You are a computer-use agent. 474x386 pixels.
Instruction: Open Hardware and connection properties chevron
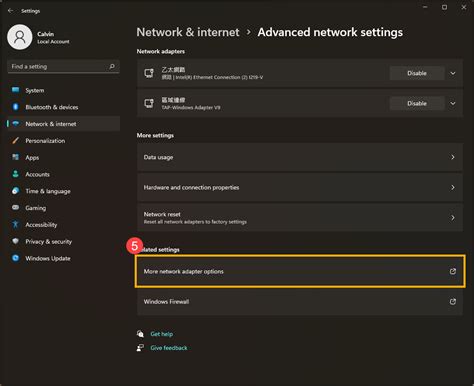coord(453,187)
